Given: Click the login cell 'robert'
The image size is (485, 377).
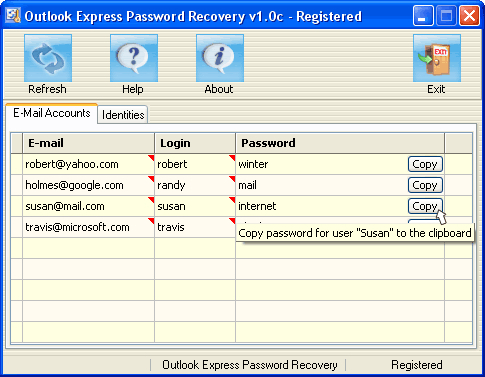Looking at the screenshot, I should (195, 164).
